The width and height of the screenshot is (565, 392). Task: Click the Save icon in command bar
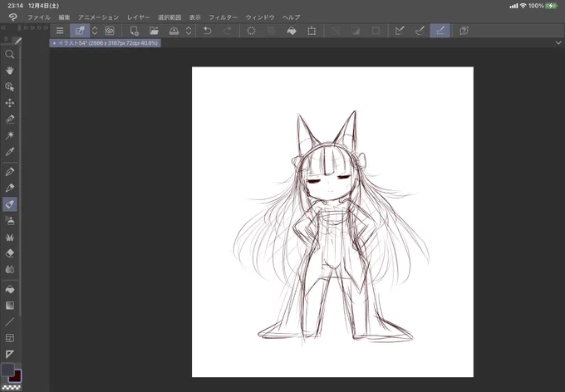coord(174,31)
